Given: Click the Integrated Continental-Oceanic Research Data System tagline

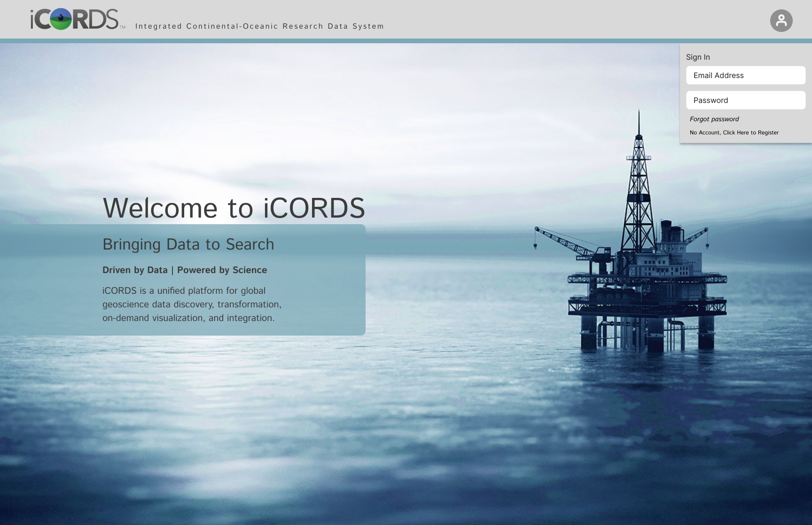Looking at the screenshot, I should (259, 26).
